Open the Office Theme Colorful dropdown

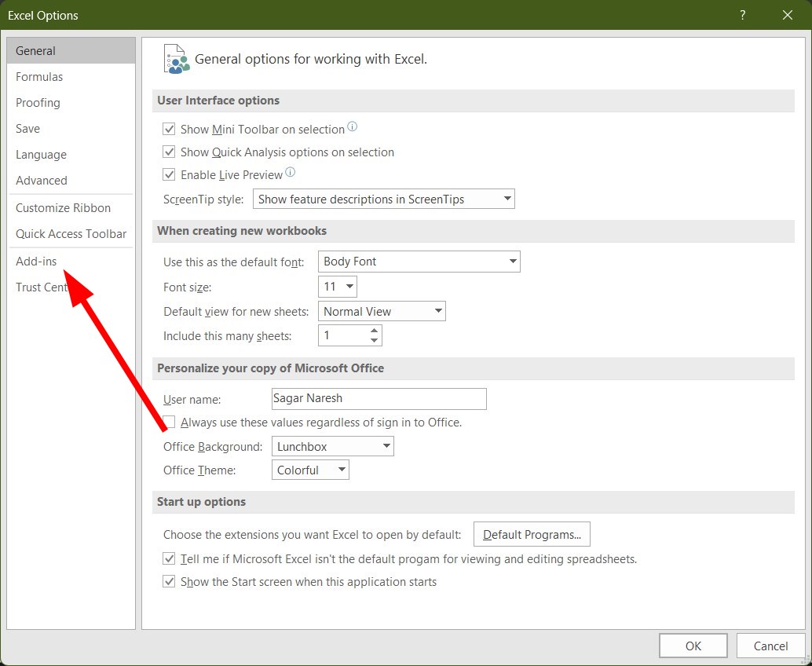point(310,470)
